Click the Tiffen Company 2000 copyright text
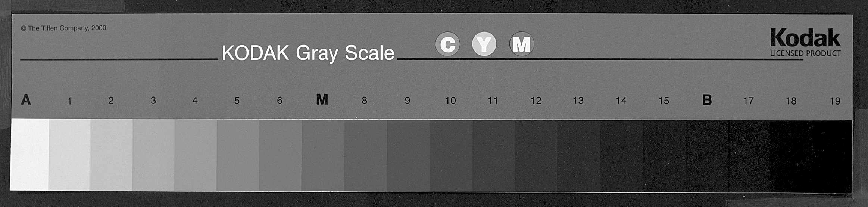The width and height of the screenshot is (868, 207). tap(63, 28)
